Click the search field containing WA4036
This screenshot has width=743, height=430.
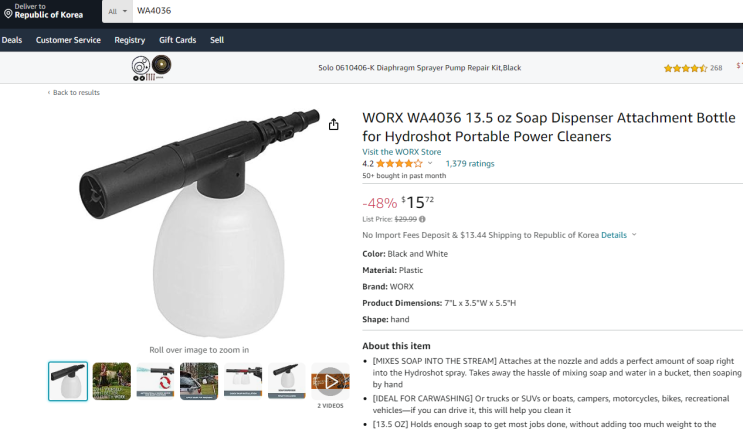pos(438,11)
